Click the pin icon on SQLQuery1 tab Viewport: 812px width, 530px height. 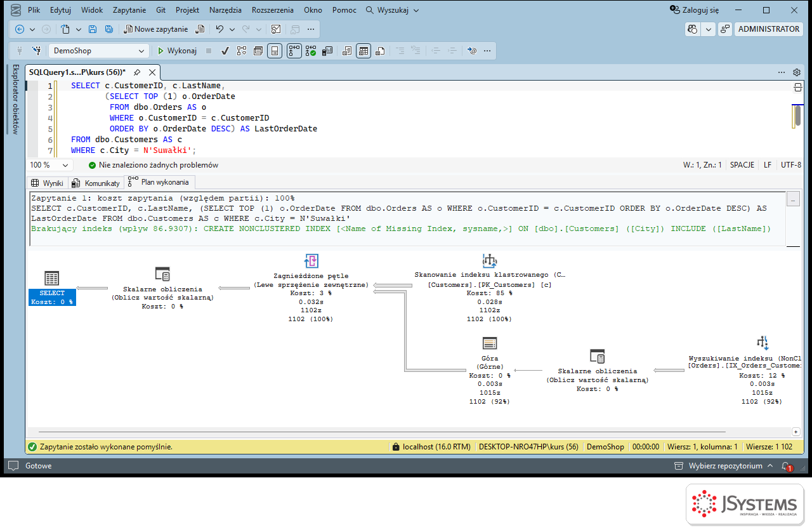[x=137, y=72]
